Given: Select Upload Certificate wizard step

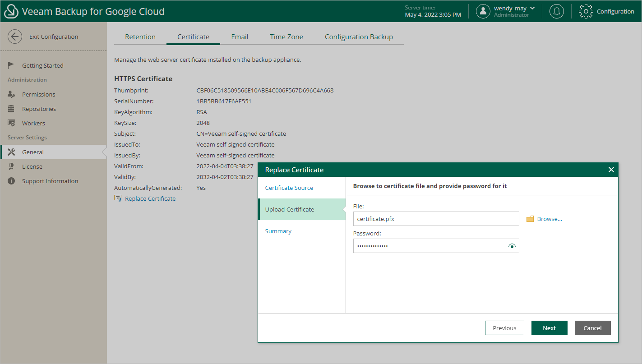Looking at the screenshot, I should tap(302, 209).
